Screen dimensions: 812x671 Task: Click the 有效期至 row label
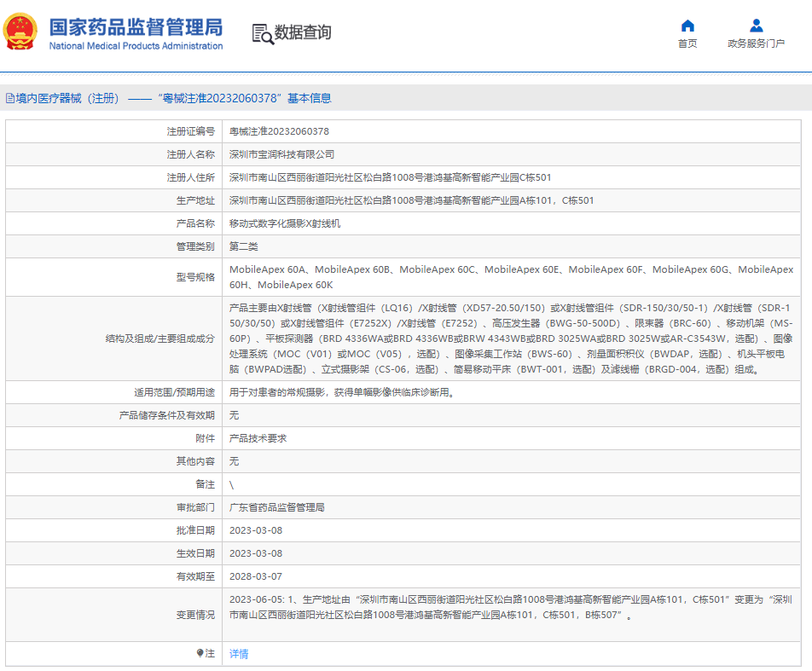(x=195, y=576)
